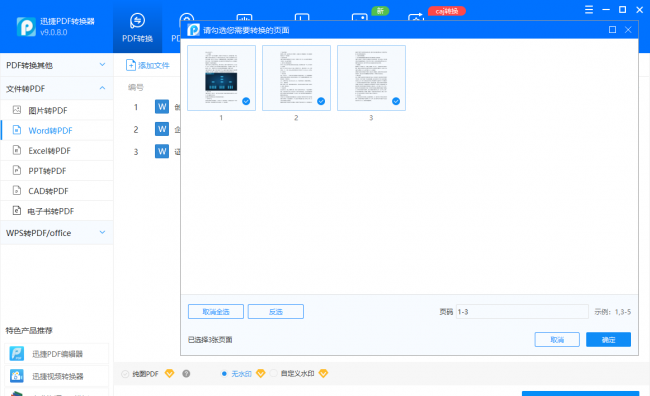The height and width of the screenshot is (396, 650).
Task: Select PPT转PDF in the sidebar
Action: [x=57, y=171]
